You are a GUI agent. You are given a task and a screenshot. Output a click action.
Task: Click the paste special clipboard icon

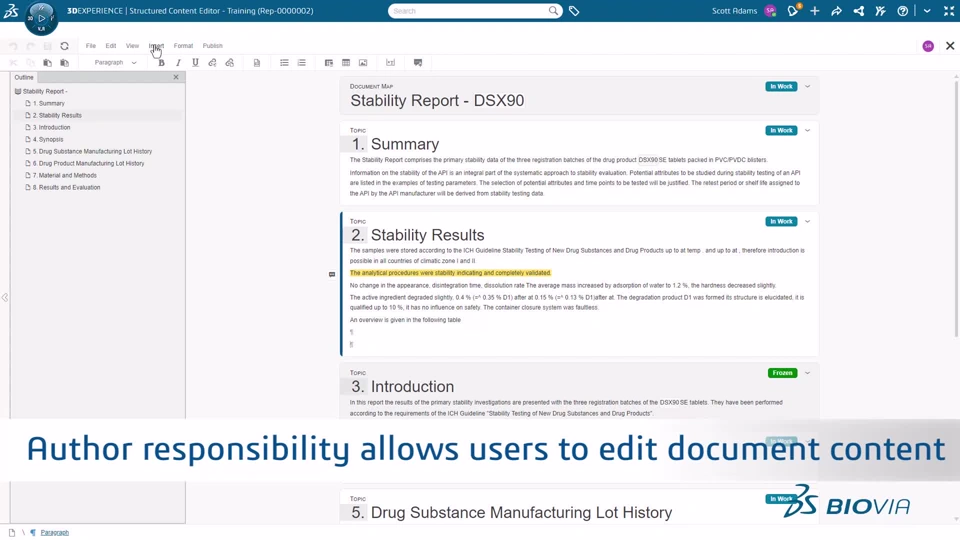[64, 62]
